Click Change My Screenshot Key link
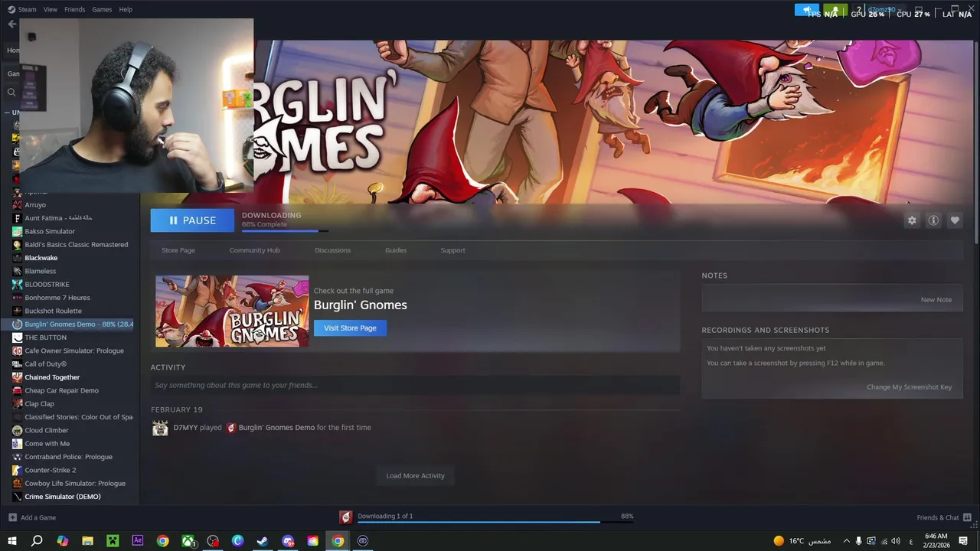Screen dimensions: 980x551 click(x=909, y=387)
